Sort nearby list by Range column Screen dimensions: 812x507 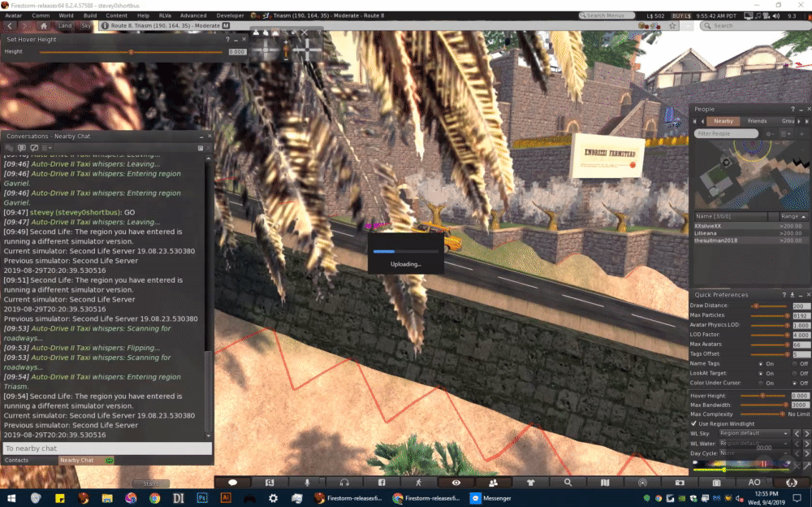tap(793, 216)
